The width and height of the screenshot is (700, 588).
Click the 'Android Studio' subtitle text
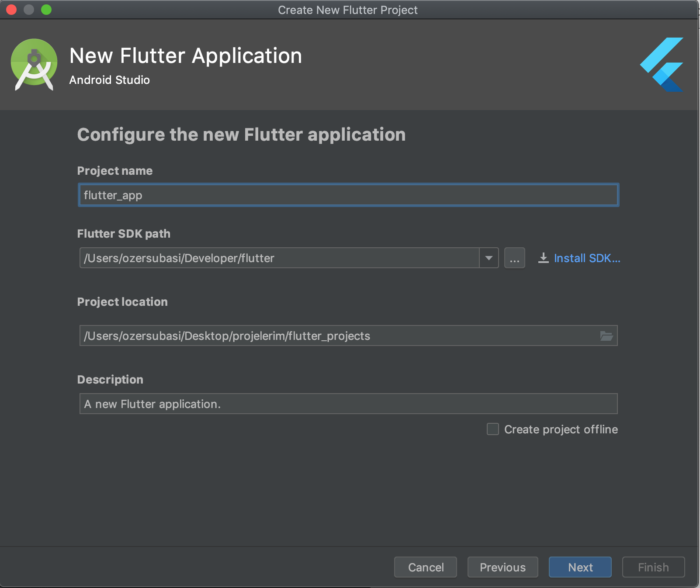[110, 80]
